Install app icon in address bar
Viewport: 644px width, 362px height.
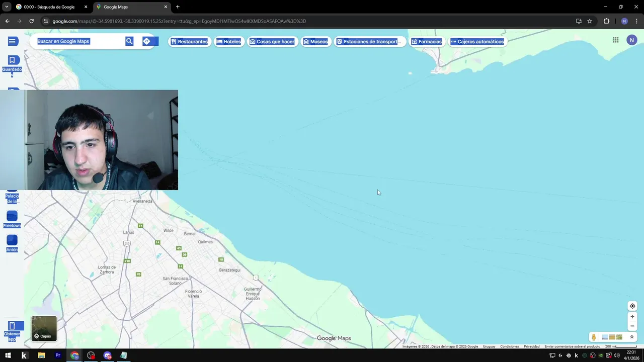(579, 21)
